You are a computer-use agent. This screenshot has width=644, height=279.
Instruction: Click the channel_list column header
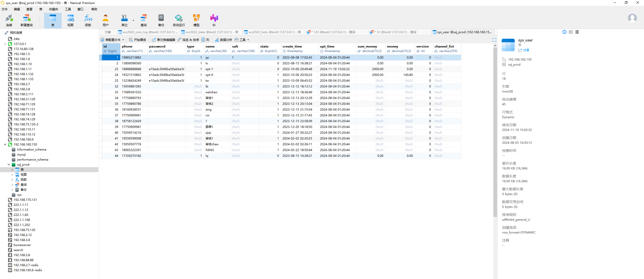[x=447, y=49]
